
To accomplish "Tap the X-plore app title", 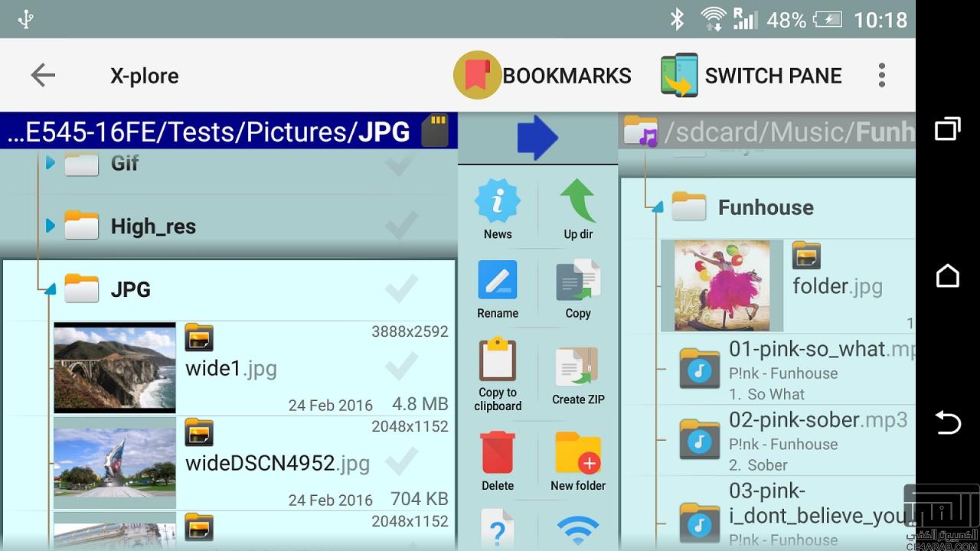I will 145,76.
